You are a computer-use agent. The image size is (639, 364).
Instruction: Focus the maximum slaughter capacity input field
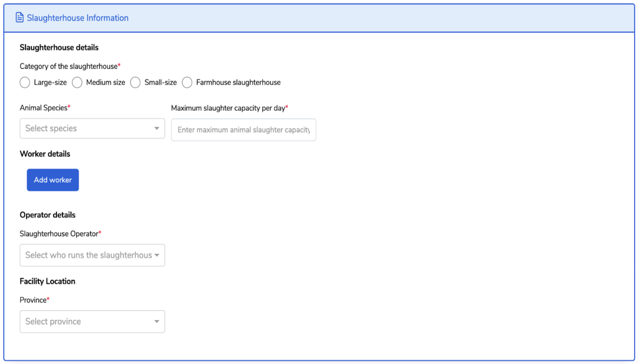pyautogui.click(x=243, y=130)
